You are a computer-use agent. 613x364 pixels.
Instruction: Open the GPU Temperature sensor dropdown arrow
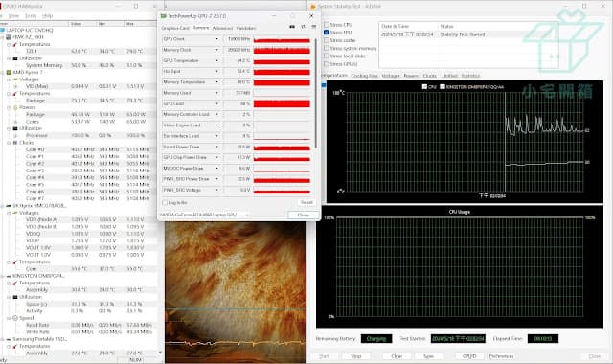coord(216,61)
